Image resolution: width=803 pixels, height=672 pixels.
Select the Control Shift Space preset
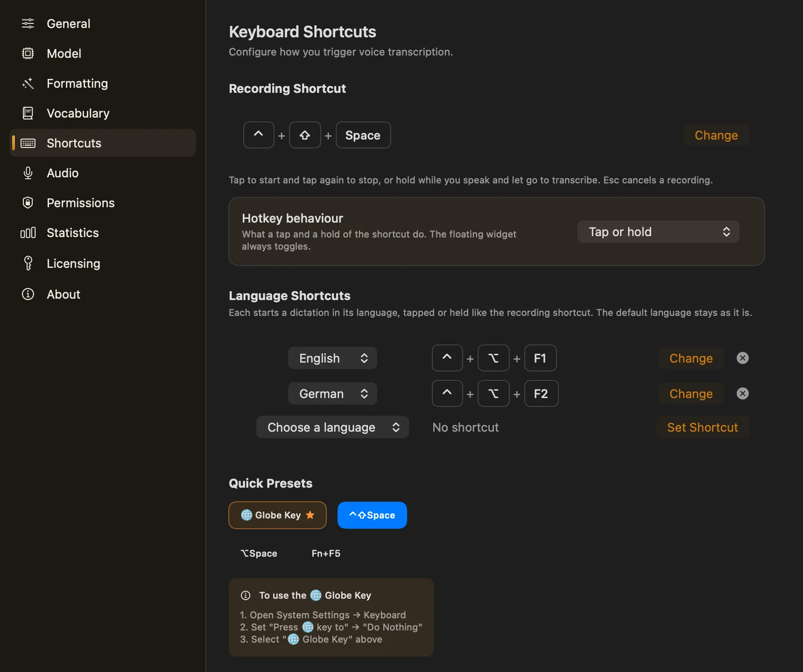tap(372, 515)
